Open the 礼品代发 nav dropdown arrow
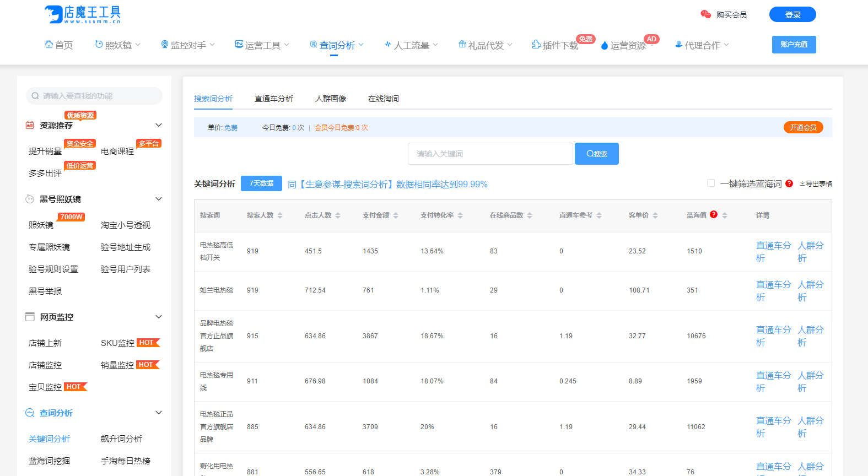 (510, 45)
